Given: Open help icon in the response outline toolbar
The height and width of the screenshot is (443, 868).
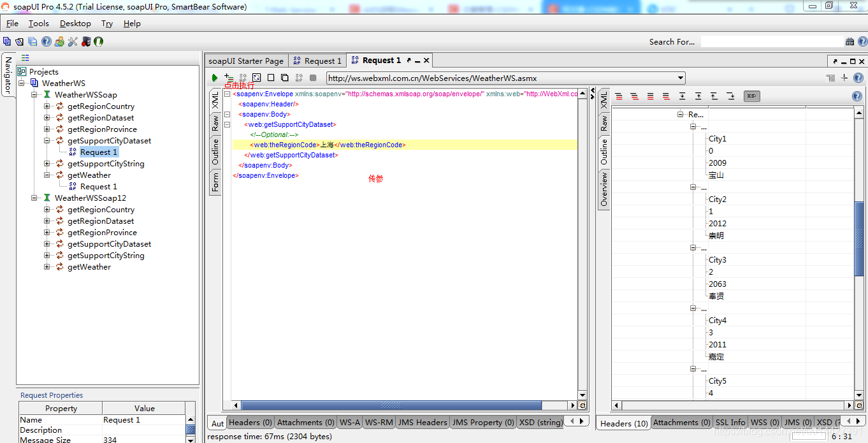Looking at the screenshot, I should [x=857, y=96].
